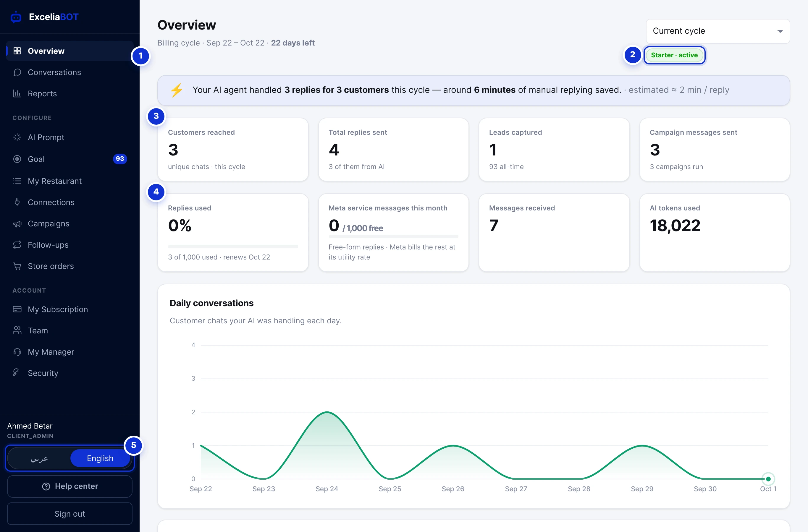Click the Starter · active plan badge

click(x=674, y=55)
